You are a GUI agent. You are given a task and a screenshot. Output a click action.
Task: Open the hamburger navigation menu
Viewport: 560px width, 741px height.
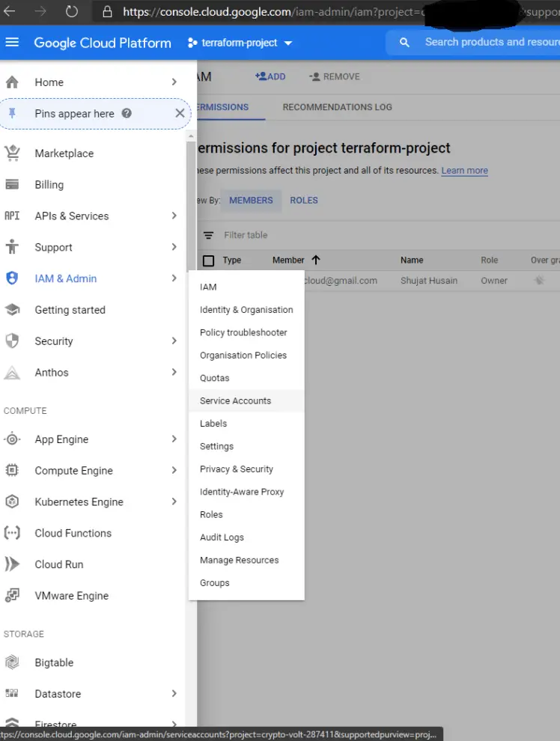[x=12, y=43]
